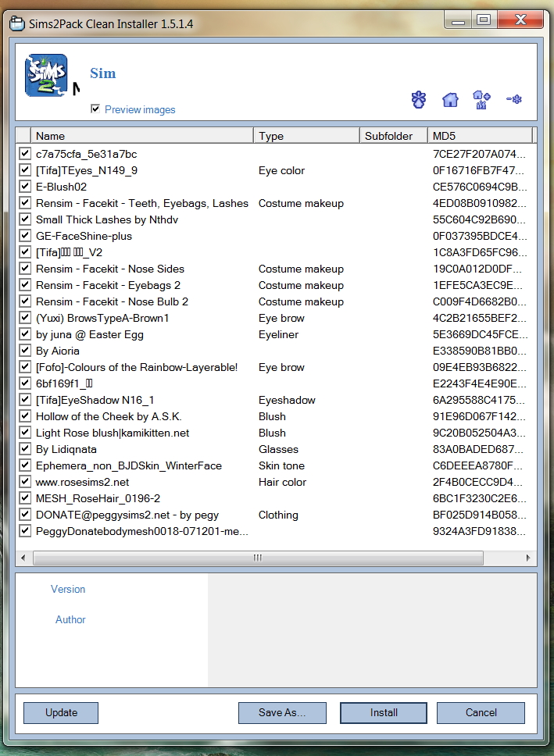Close the Sims2Pack Clean Installer window
The height and width of the screenshot is (756, 554).
coord(520,20)
